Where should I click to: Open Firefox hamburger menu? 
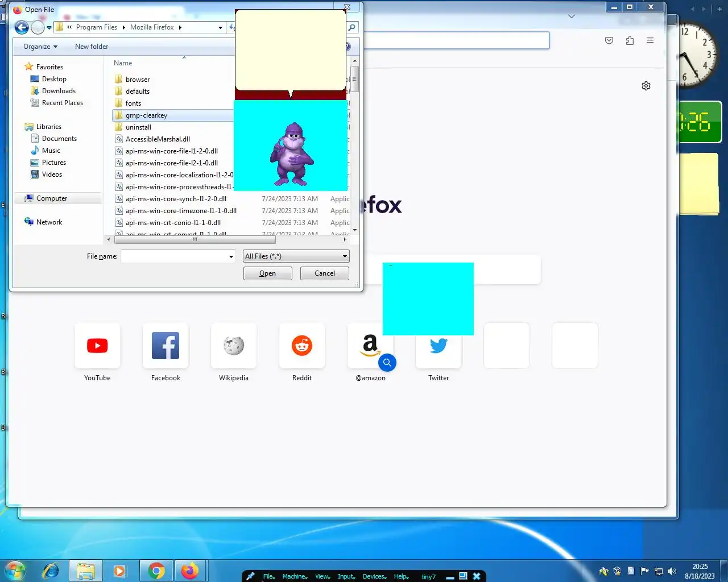(x=650, y=40)
